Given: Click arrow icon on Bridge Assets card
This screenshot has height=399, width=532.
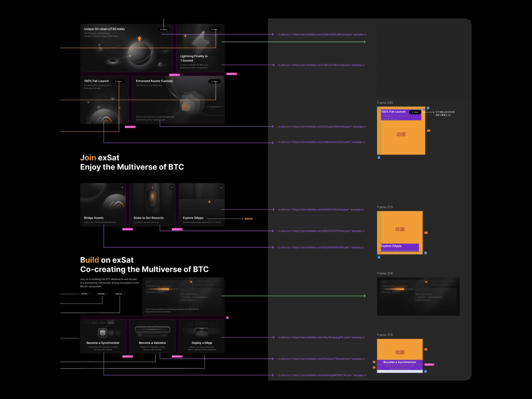Looking at the screenshot, I should pyautogui.click(x=122, y=188).
